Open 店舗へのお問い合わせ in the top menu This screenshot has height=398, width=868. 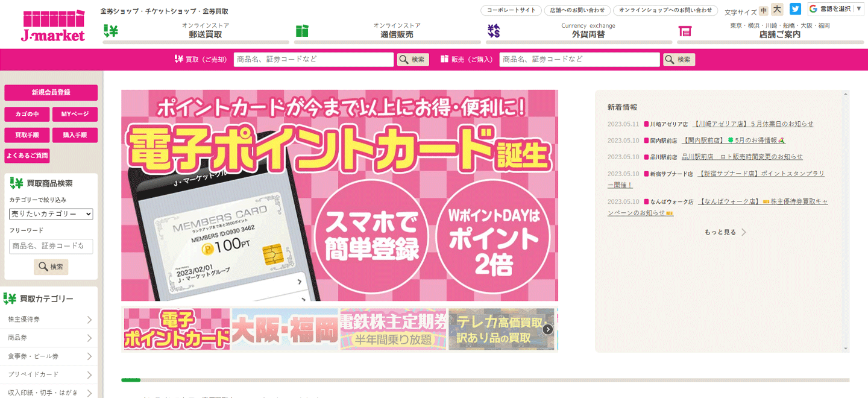click(x=577, y=10)
